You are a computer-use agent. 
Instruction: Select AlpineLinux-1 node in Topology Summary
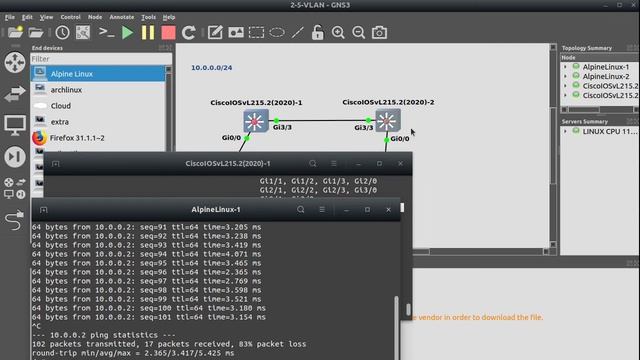606,67
